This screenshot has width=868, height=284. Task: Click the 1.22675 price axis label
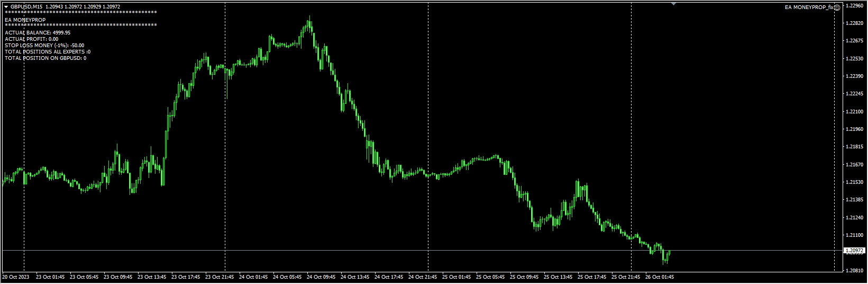point(855,41)
